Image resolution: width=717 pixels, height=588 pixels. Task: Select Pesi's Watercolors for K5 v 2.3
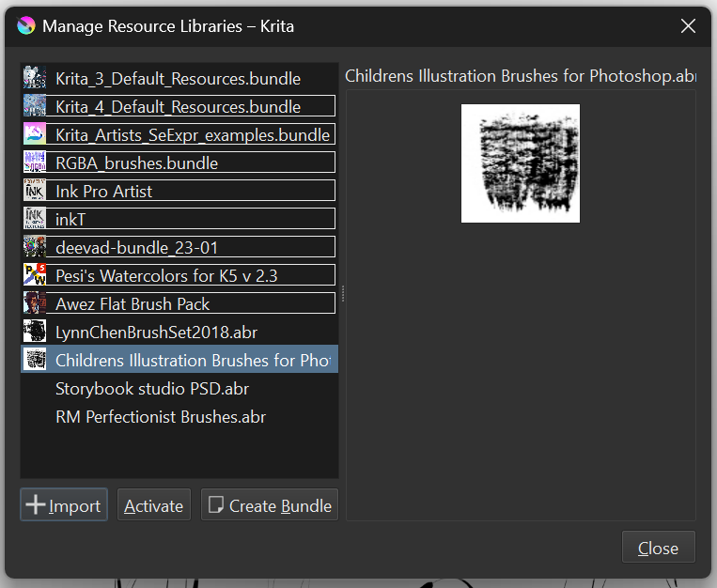[x=179, y=275]
